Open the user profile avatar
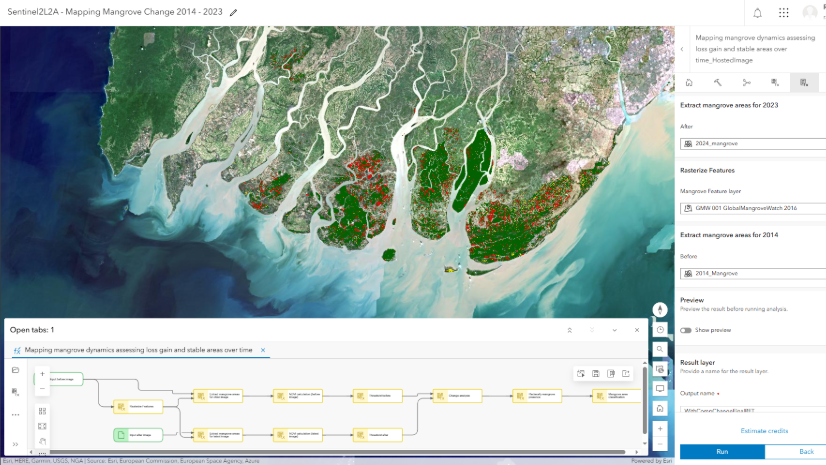The image size is (826, 465). 810,13
